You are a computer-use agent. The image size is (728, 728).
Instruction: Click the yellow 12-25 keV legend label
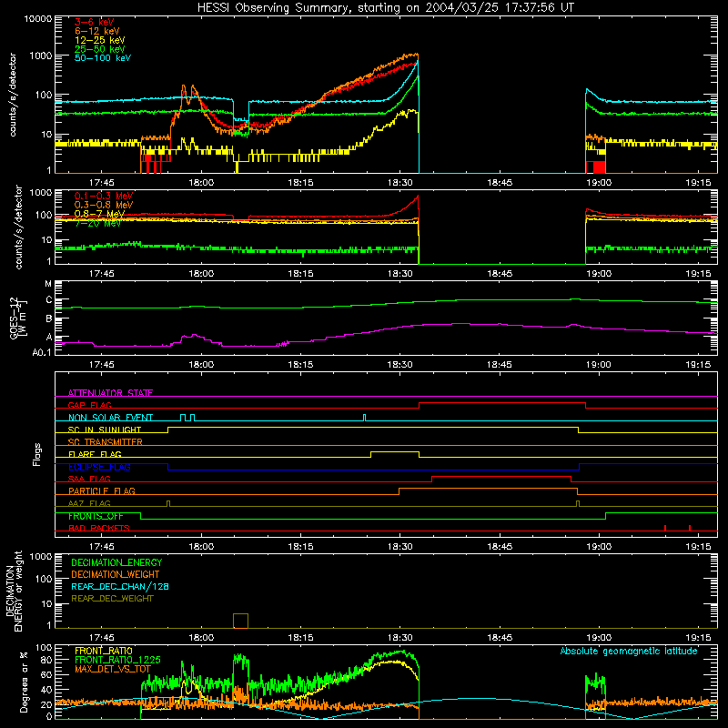pyautogui.click(x=99, y=40)
